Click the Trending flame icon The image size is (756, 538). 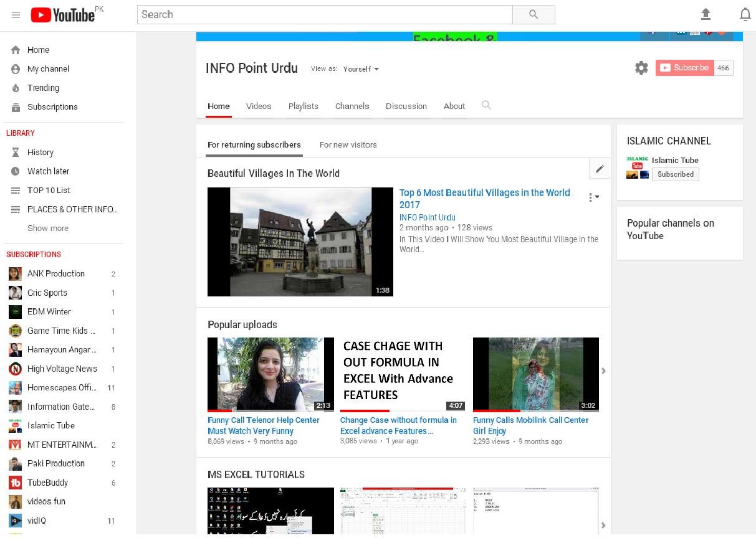tap(16, 88)
